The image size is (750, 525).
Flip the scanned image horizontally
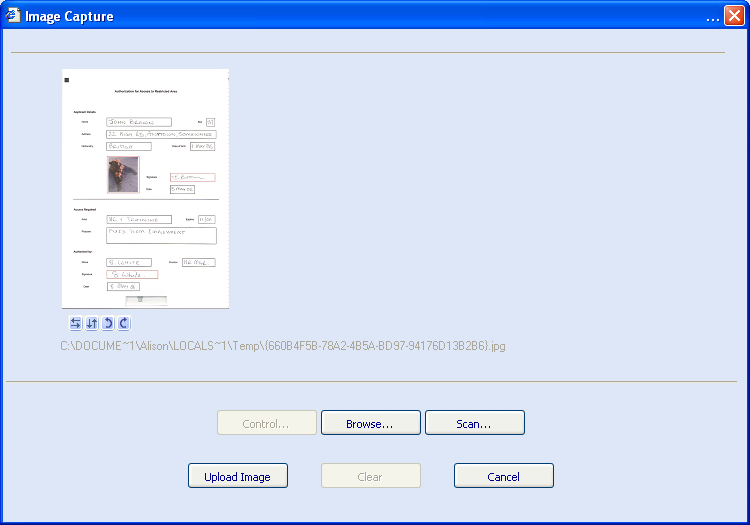pos(76,323)
